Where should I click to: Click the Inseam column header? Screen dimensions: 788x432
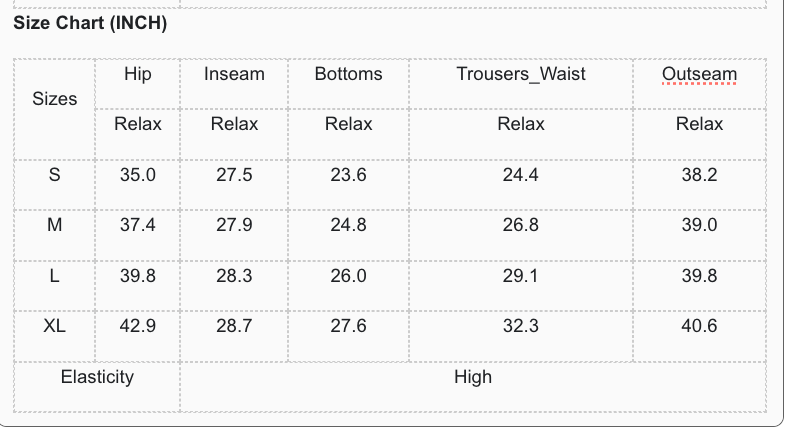tap(234, 74)
